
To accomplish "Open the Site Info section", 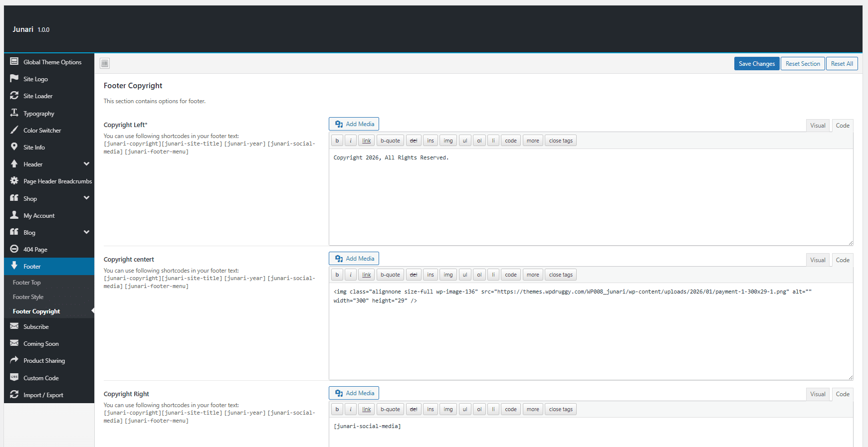I will click(49, 147).
